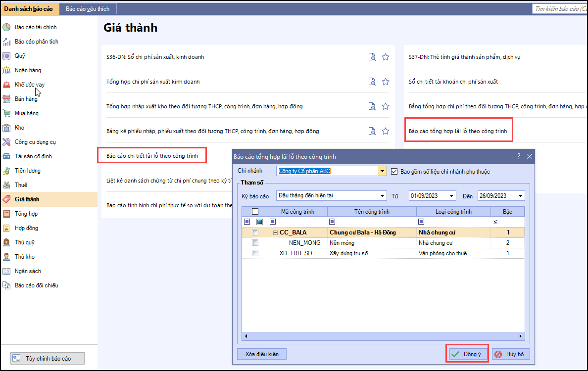Select the Kho warehouse icon in sidebar

point(6,128)
